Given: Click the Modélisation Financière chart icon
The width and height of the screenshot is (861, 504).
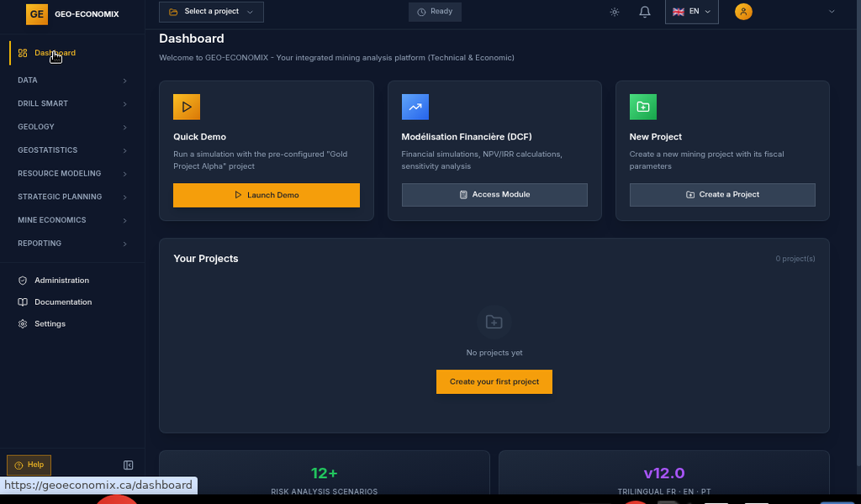Looking at the screenshot, I should pyautogui.click(x=415, y=107).
